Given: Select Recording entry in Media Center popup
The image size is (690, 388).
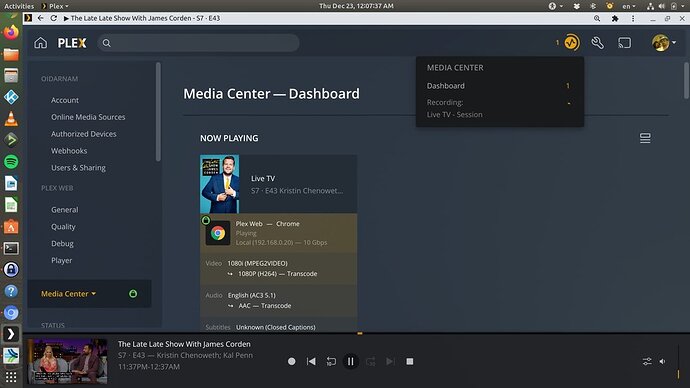Looking at the screenshot, I should pos(500,108).
